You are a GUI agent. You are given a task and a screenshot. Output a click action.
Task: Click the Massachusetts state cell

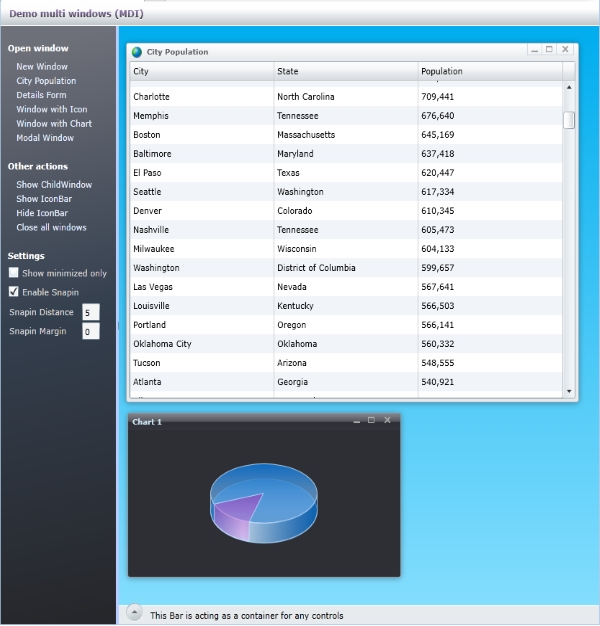coord(346,135)
